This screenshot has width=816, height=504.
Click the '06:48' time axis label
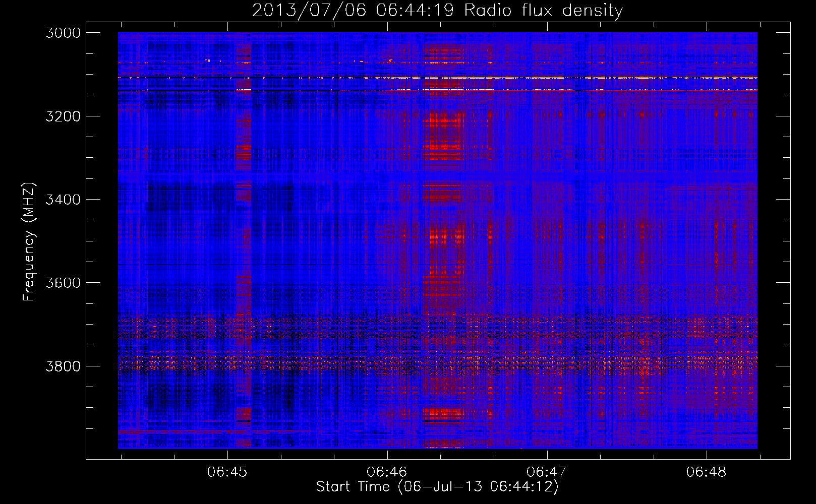707,472
